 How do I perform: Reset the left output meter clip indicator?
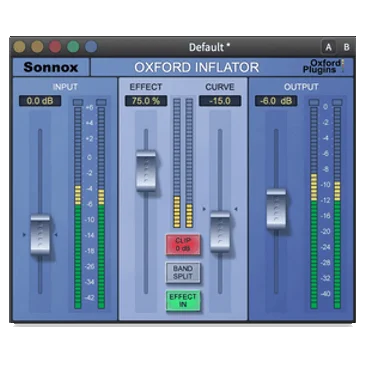point(314,102)
